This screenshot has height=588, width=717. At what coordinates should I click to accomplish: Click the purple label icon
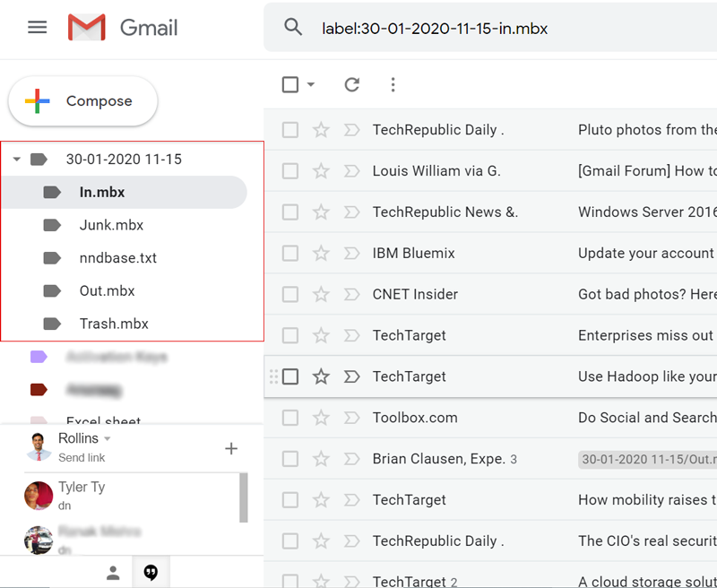[39, 357]
